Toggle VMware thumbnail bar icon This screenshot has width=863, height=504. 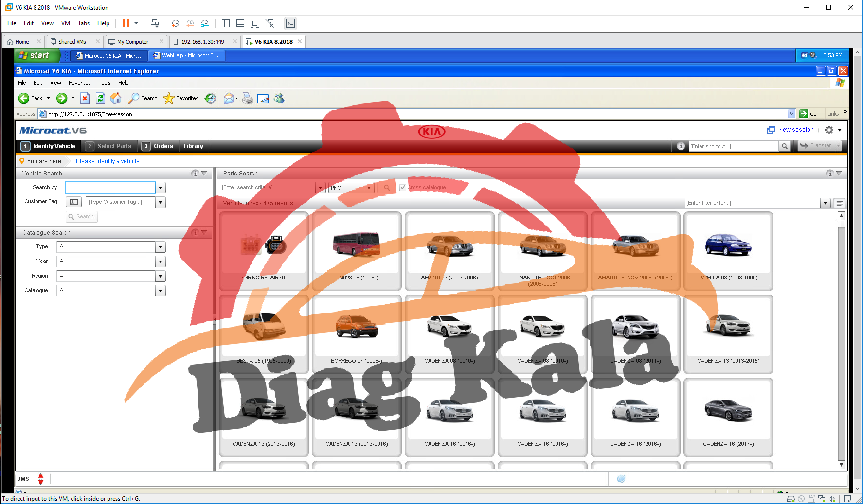click(240, 23)
